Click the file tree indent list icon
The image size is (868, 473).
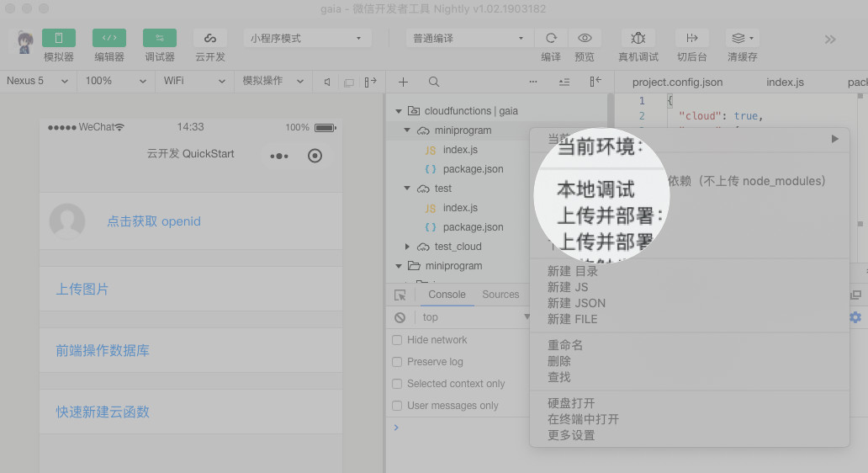pyautogui.click(x=564, y=82)
